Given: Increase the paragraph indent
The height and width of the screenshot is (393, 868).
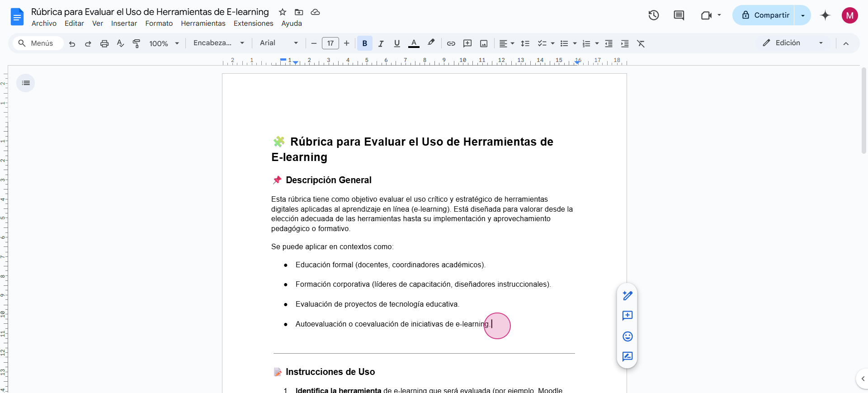Looking at the screenshot, I should [625, 43].
